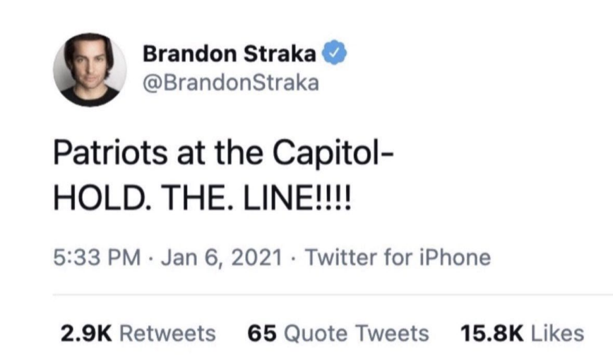Image resolution: width=613 pixels, height=364 pixels.
Task: Click the word iPhone in the source label
Action: point(455,257)
